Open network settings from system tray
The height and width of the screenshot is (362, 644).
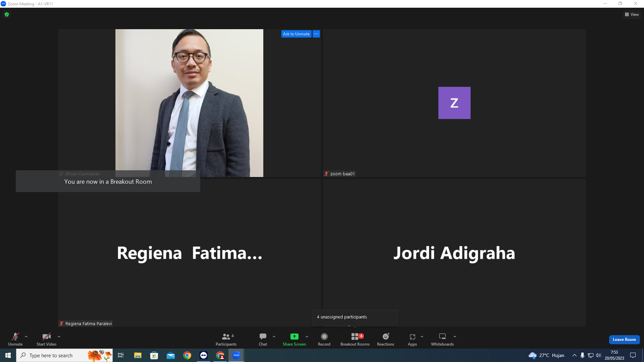[x=590, y=355]
